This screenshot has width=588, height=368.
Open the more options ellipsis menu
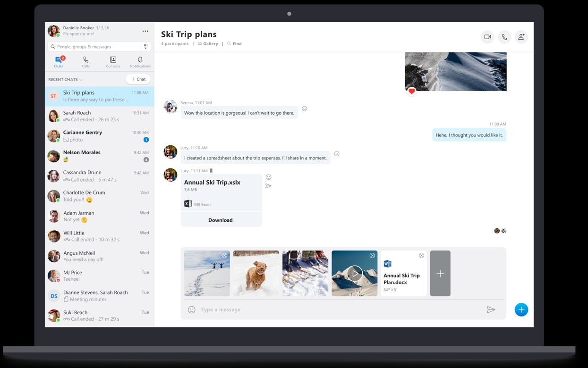pyautogui.click(x=145, y=31)
